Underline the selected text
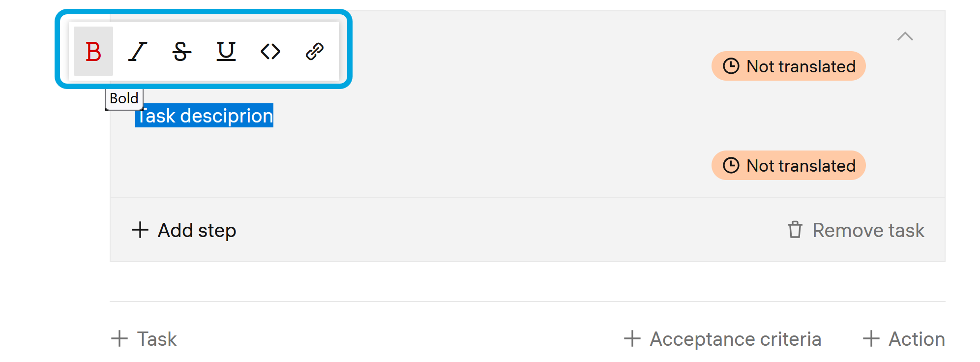The width and height of the screenshot is (980, 362). point(226,51)
